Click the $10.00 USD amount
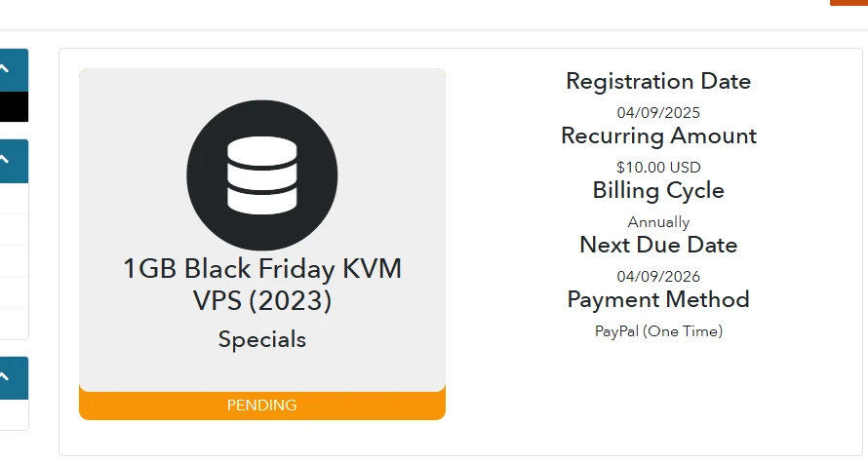 [658, 167]
